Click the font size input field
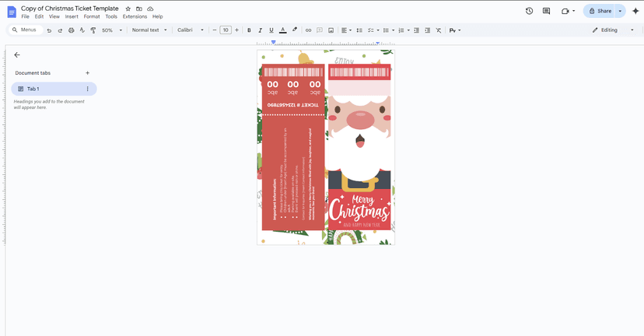Image resolution: width=644 pixels, height=336 pixels. (x=226, y=30)
